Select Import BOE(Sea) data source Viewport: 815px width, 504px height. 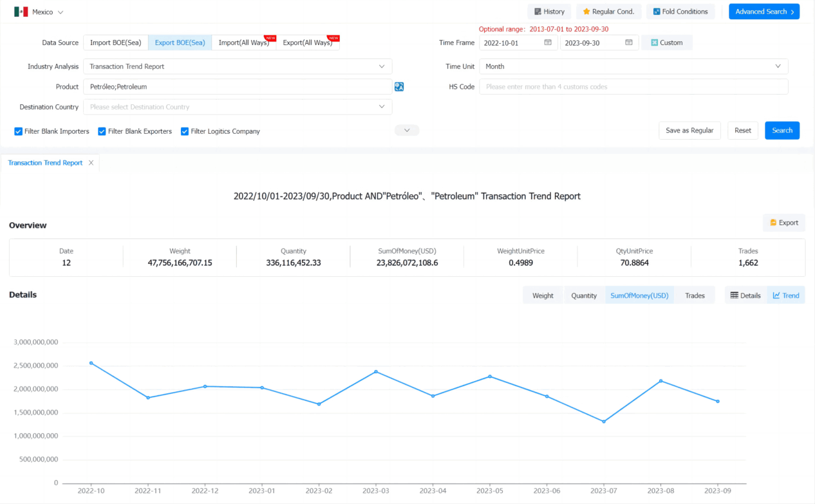click(x=116, y=42)
